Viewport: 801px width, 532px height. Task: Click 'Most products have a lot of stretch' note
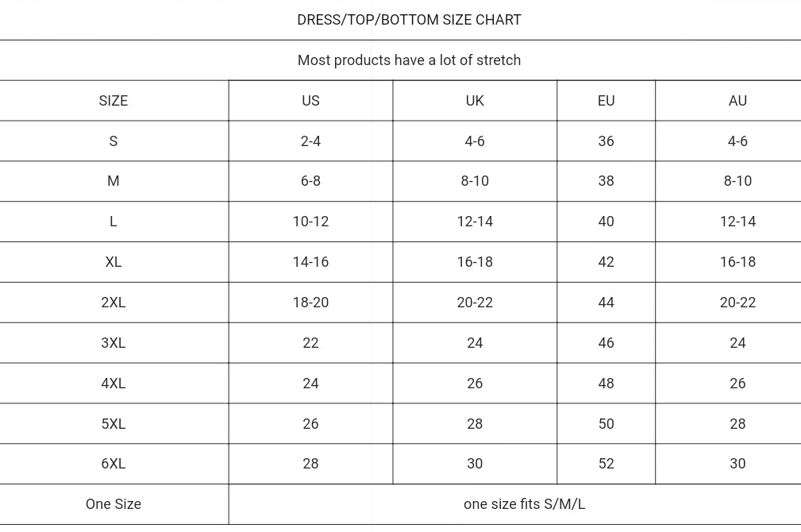[x=409, y=60]
